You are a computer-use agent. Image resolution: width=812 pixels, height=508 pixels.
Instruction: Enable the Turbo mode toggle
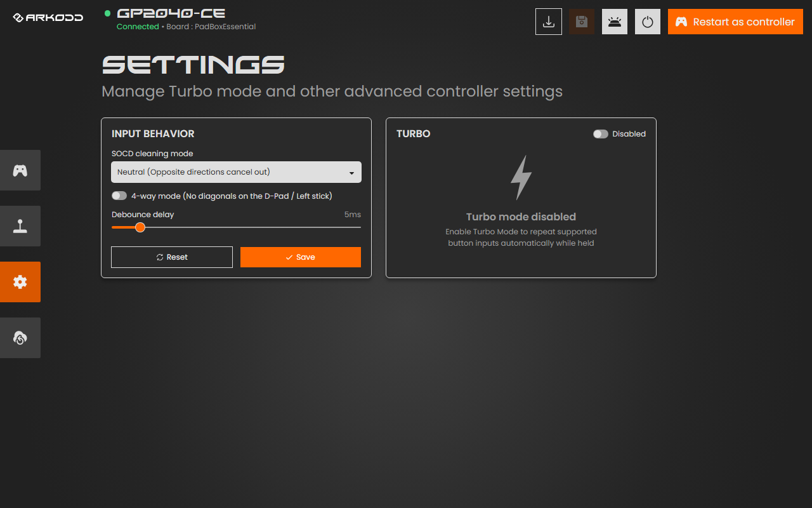[600, 134]
